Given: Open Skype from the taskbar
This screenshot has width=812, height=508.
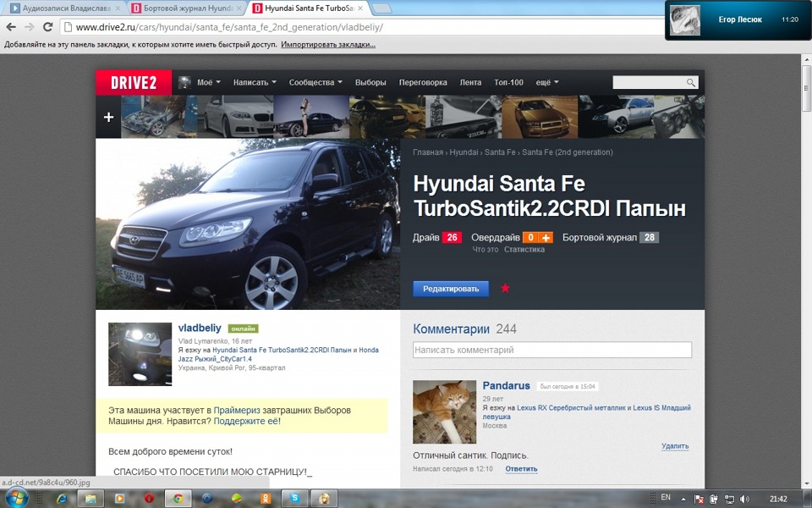Looking at the screenshot, I should 294,499.
